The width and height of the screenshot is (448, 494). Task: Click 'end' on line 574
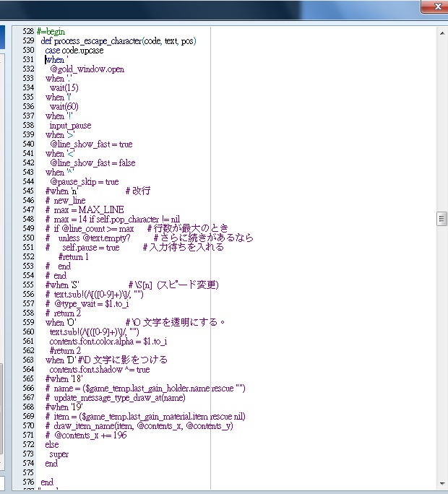[x=51, y=464]
